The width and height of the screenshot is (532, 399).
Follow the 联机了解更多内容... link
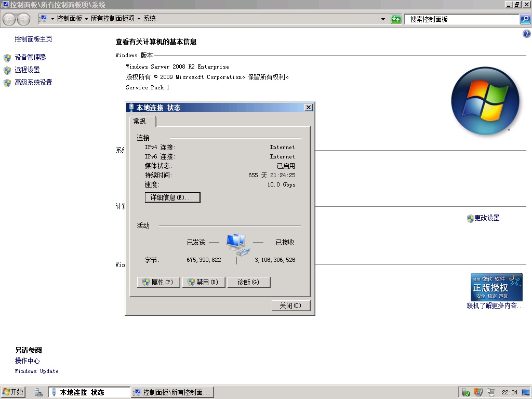coord(495,305)
